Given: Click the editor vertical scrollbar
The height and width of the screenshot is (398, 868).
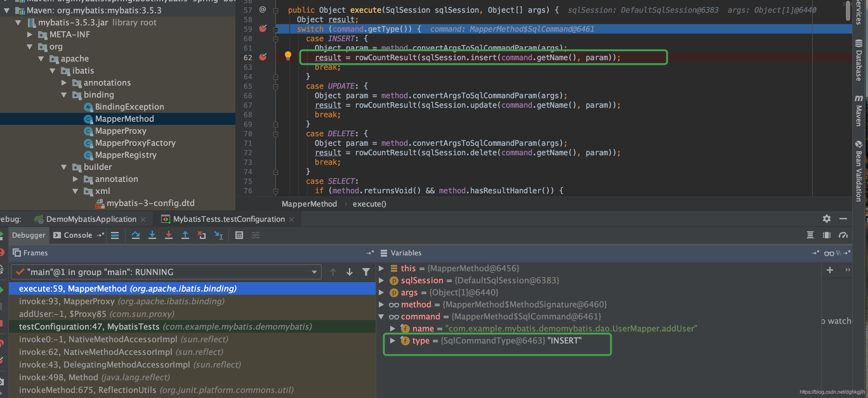Looking at the screenshot, I should [848, 11].
